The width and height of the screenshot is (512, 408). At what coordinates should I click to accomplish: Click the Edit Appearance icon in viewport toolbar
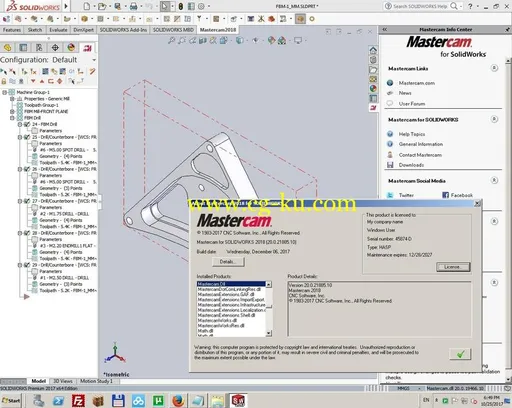point(272,41)
